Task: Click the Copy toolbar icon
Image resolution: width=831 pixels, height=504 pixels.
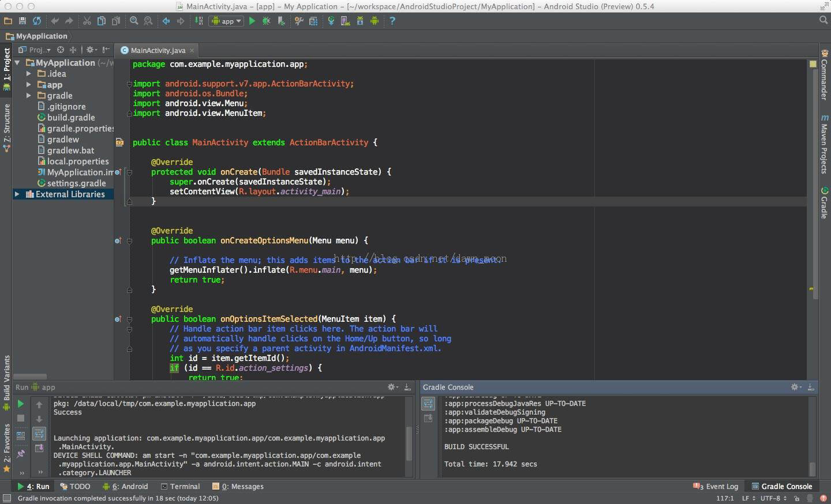Action: pyautogui.click(x=102, y=21)
